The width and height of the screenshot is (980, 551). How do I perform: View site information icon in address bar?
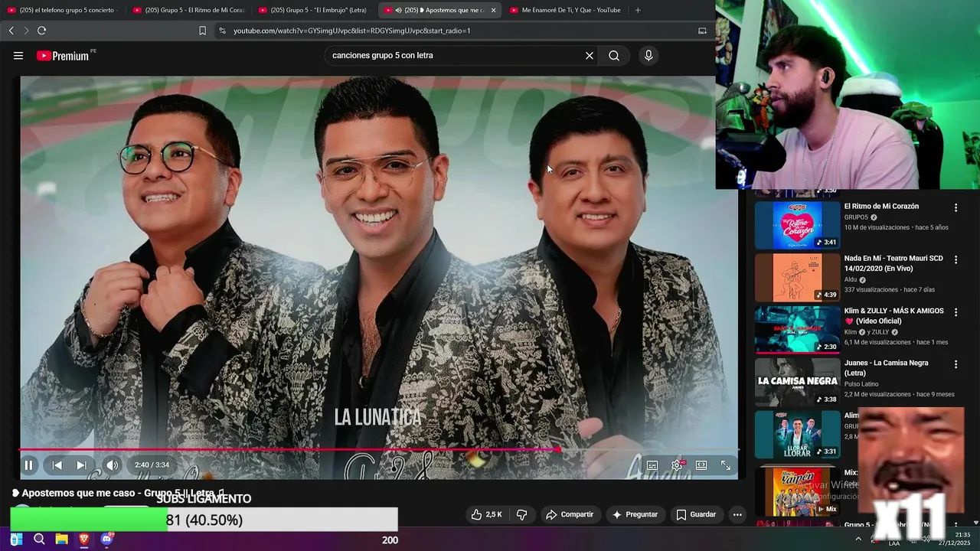coord(222,31)
